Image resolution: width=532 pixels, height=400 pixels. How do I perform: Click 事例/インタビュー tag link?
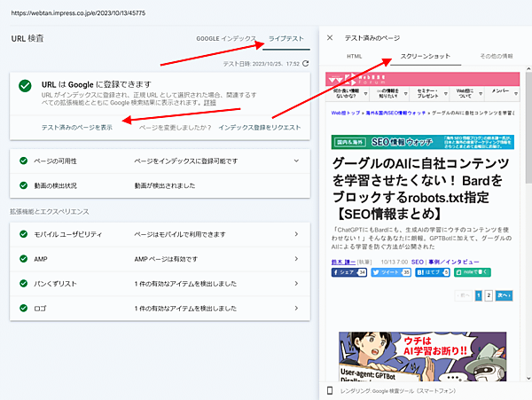454,262
